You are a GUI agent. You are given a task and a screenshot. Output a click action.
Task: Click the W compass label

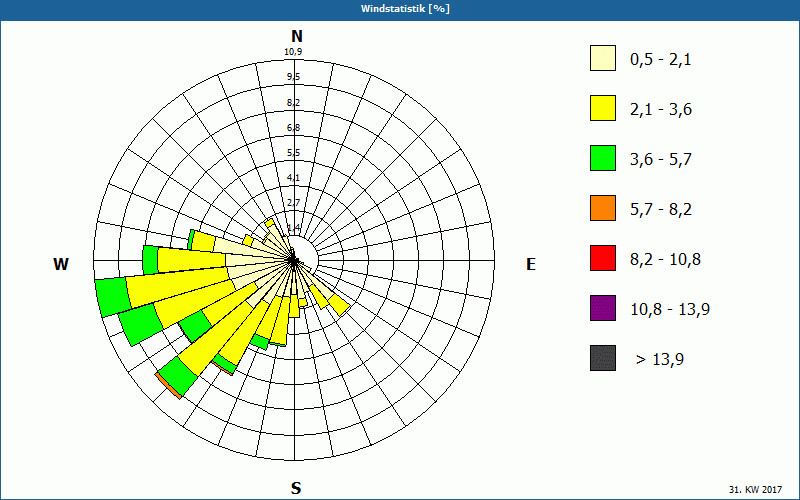pos(61,264)
